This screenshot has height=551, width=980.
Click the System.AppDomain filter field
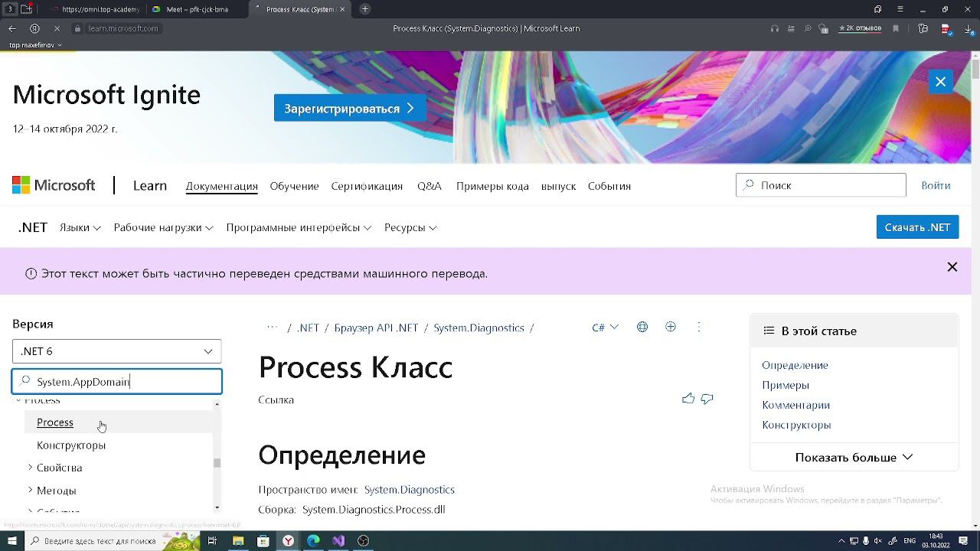117,381
